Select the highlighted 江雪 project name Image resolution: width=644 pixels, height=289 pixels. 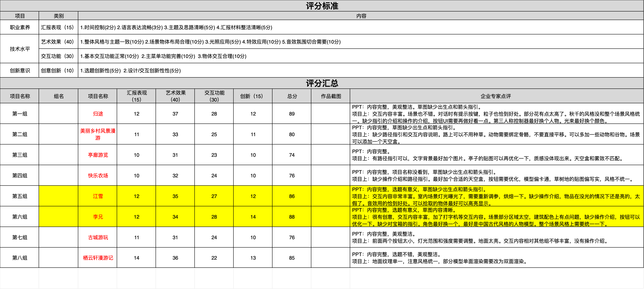(x=98, y=196)
